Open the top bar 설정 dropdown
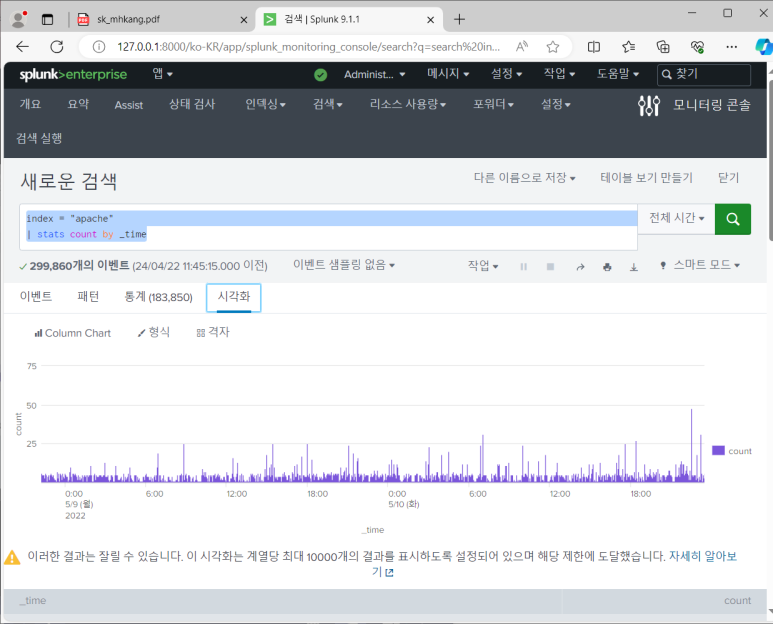 coord(506,74)
